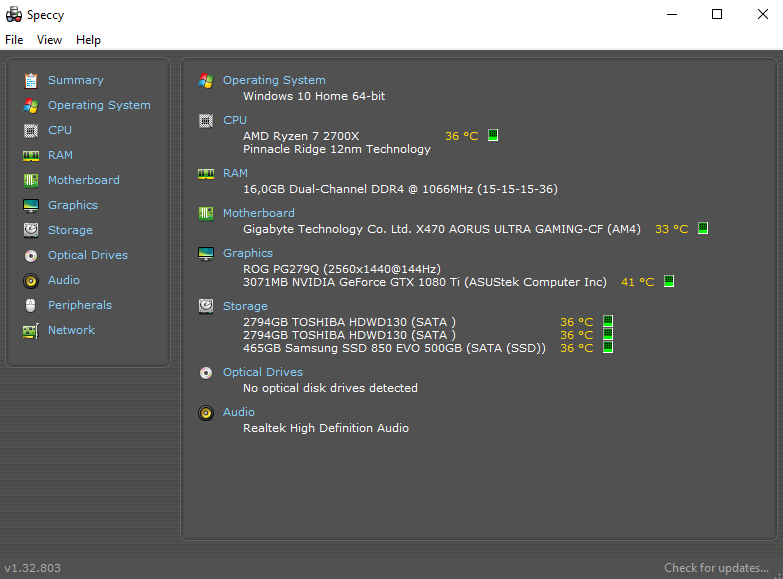Click the version number v1.32.803
Screen dimensions: 783x579
(32, 568)
